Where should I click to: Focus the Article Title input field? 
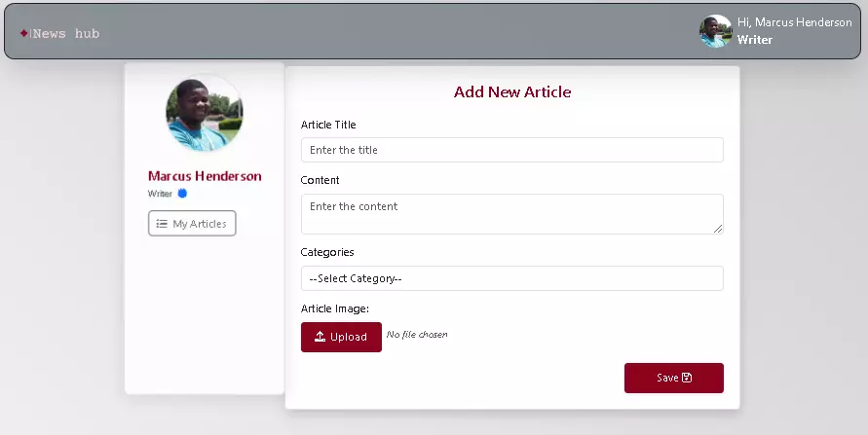tap(512, 150)
